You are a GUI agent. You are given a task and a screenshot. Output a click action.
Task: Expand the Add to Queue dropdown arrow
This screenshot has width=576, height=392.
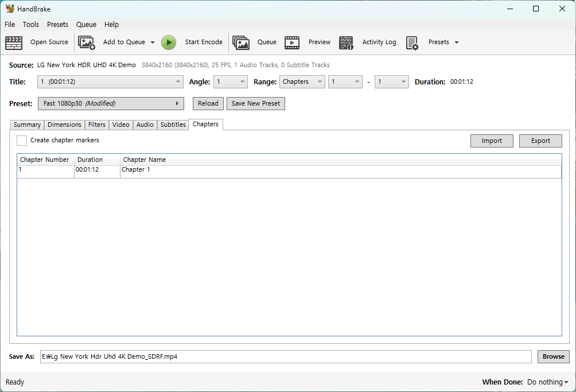coord(153,42)
